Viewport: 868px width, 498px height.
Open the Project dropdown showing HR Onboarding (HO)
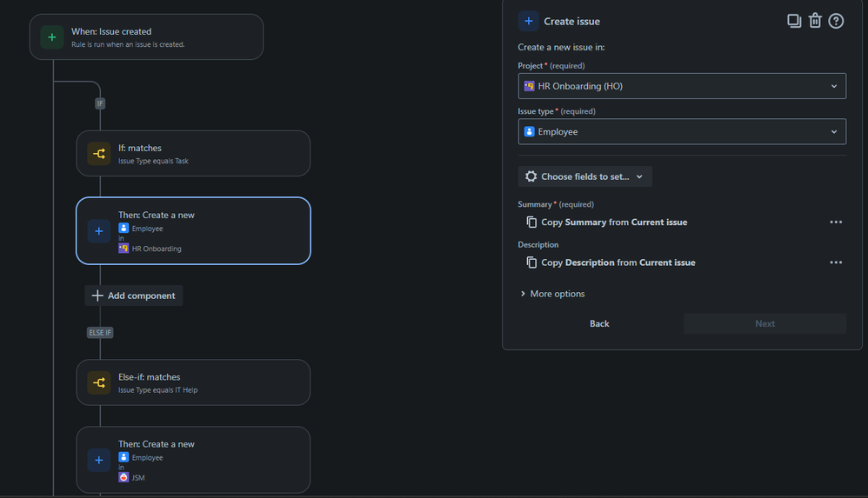point(682,86)
